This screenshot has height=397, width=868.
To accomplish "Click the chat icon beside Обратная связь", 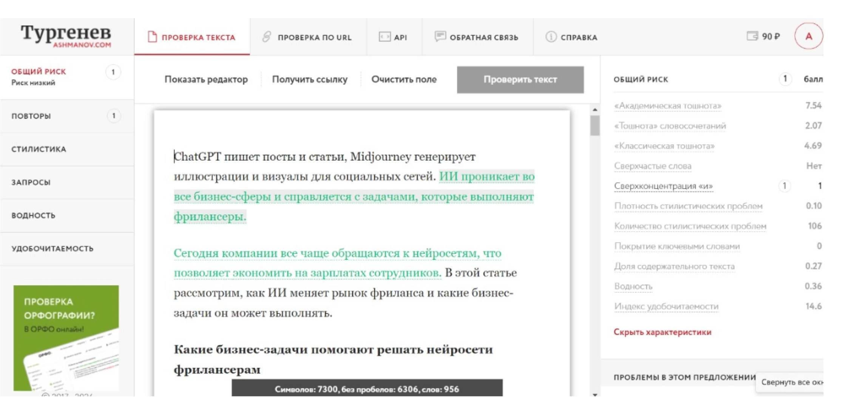I will pyautogui.click(x=440, y=37).
